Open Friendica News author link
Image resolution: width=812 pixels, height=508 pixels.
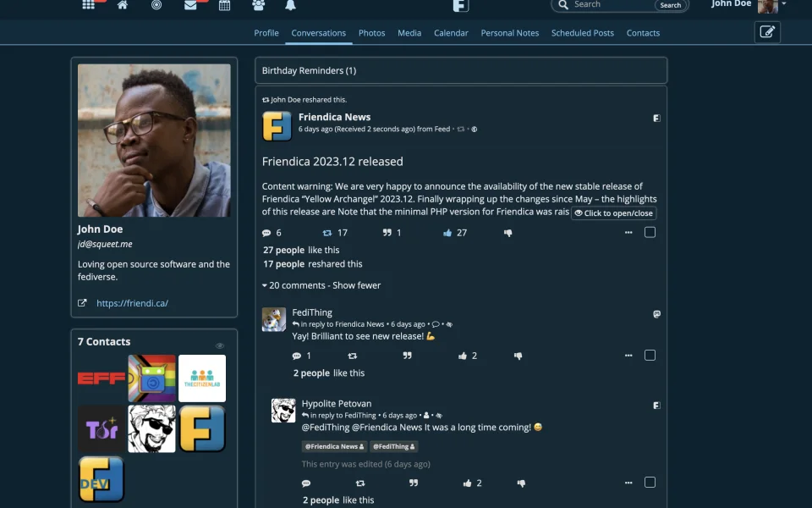coord(335,117)
